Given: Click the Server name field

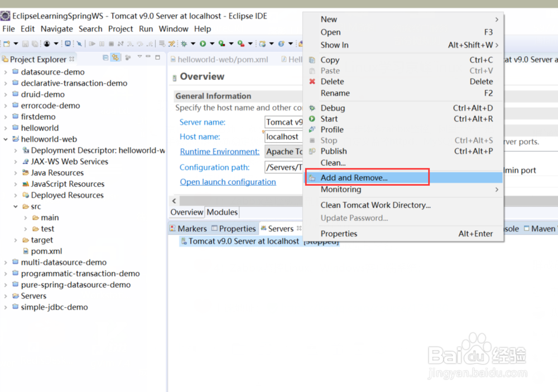Looking at the screenshot, I should pyautogui.click(x=283, y=122).
